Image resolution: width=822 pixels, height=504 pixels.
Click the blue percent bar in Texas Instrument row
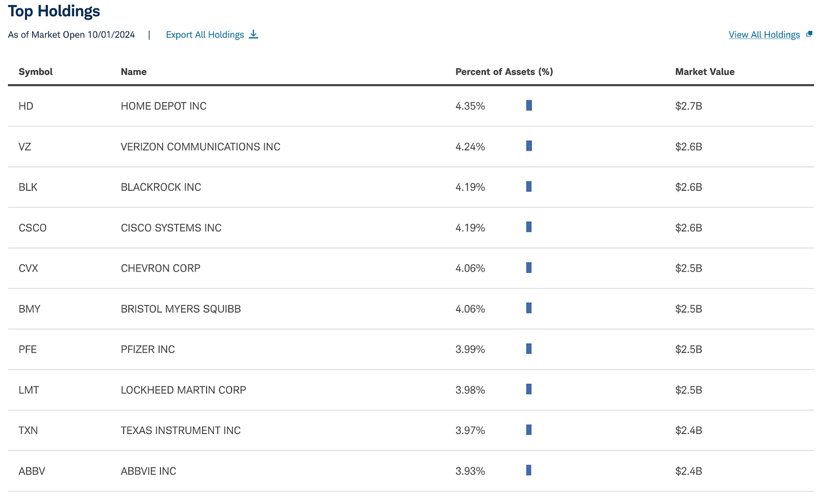pos(529,430)
